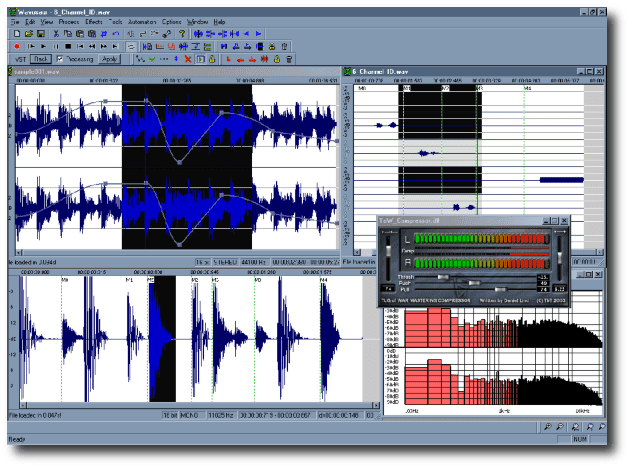Click the M4 marker in bottom waveform
The height and width of the screenshot is (468, 630).
(323, 281)
